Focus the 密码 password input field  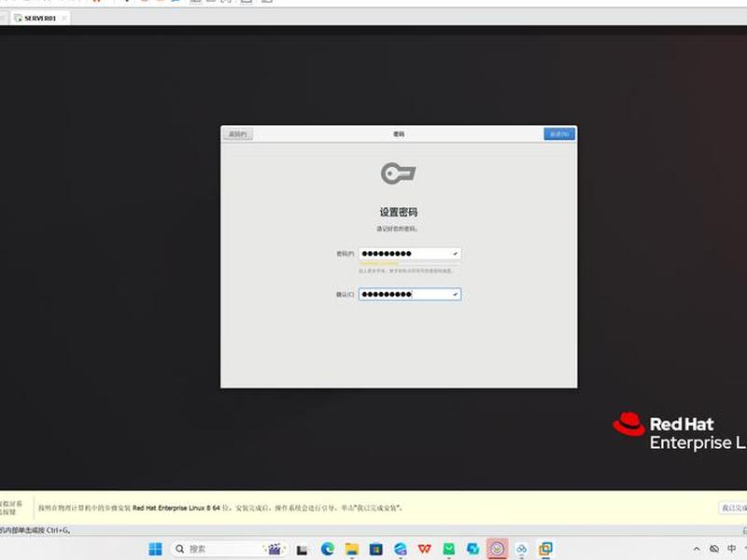click(410, 254)
